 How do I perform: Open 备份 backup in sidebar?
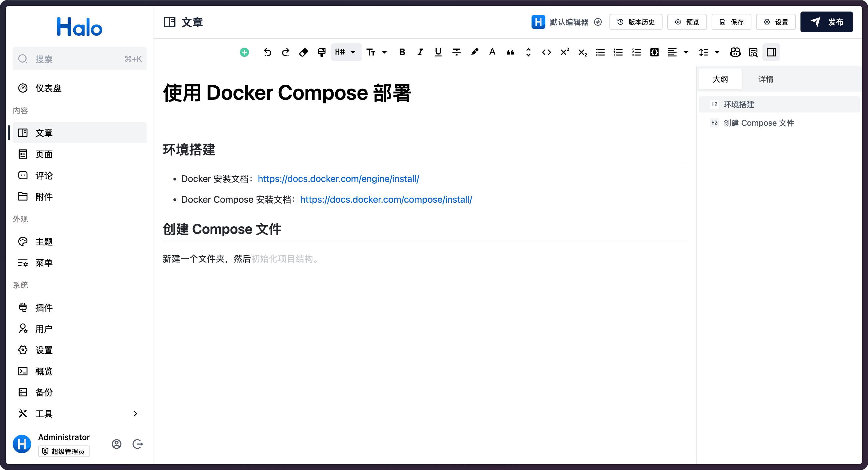click(80, 392)
